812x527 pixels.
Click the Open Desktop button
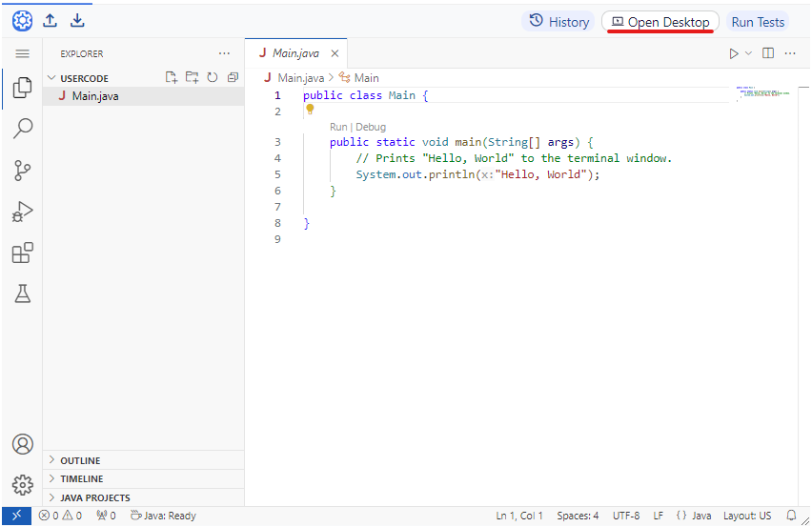click(660, 22)
